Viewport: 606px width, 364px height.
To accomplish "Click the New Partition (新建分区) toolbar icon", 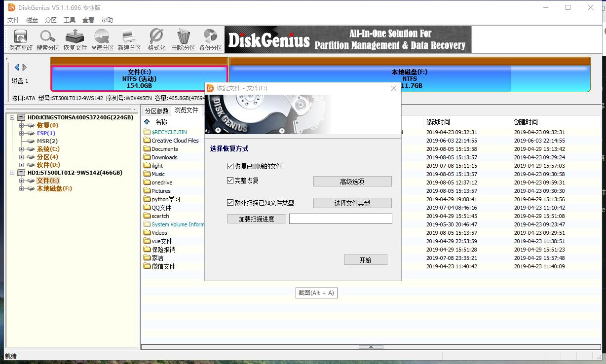I will click(x=129, y=39).
